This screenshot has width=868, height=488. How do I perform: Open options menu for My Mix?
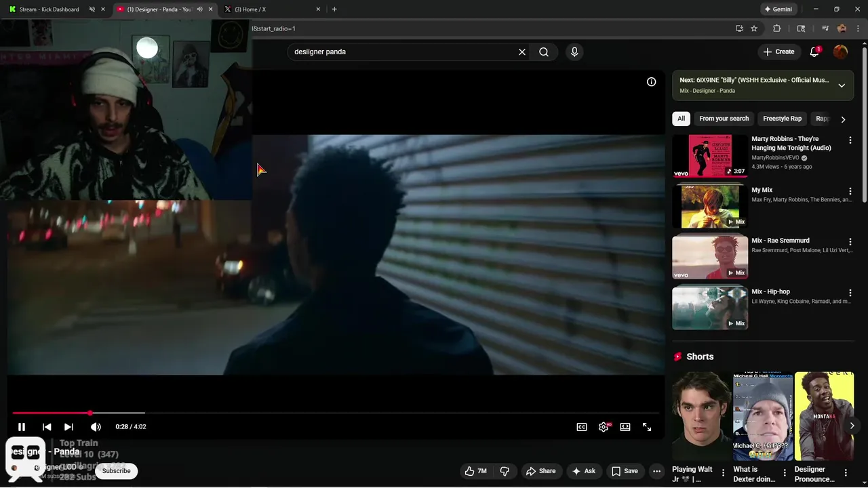coord(850,191)
